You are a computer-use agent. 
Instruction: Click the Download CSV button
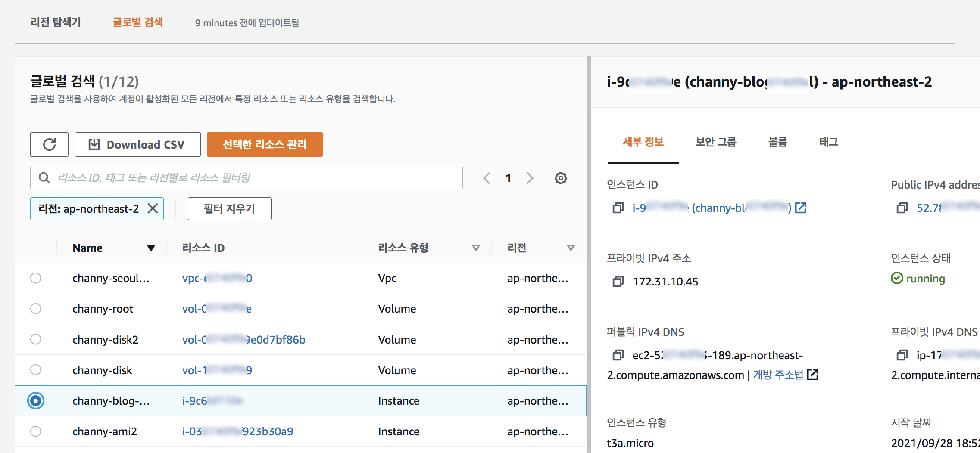[137, 144]
